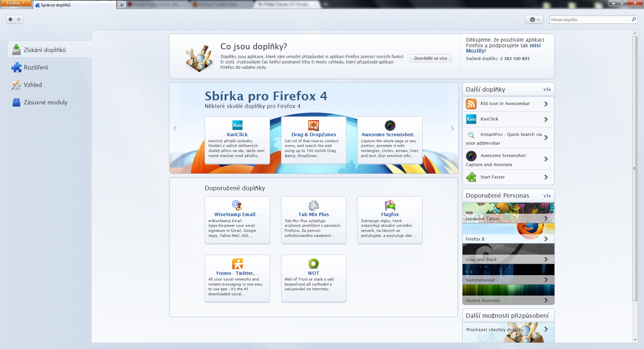This screenshot has height=349, width=644.
Task: Select the Summerwood persona
Action: point(508,274)
